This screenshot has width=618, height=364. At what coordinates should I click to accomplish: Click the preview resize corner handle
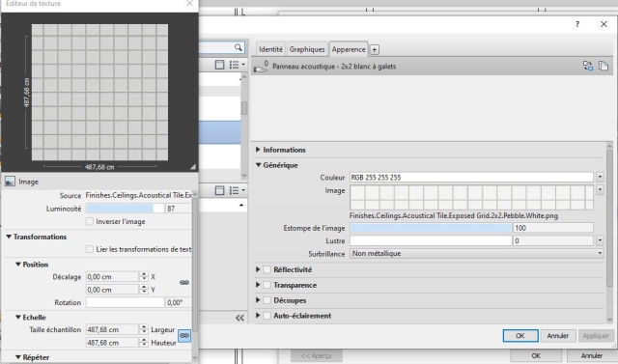[193, 167]
